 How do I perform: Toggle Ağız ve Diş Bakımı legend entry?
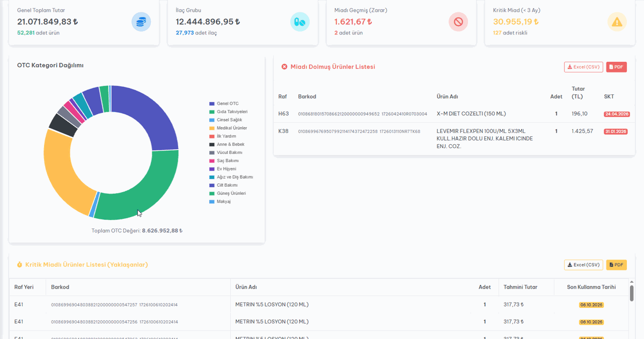coord(231,177)
